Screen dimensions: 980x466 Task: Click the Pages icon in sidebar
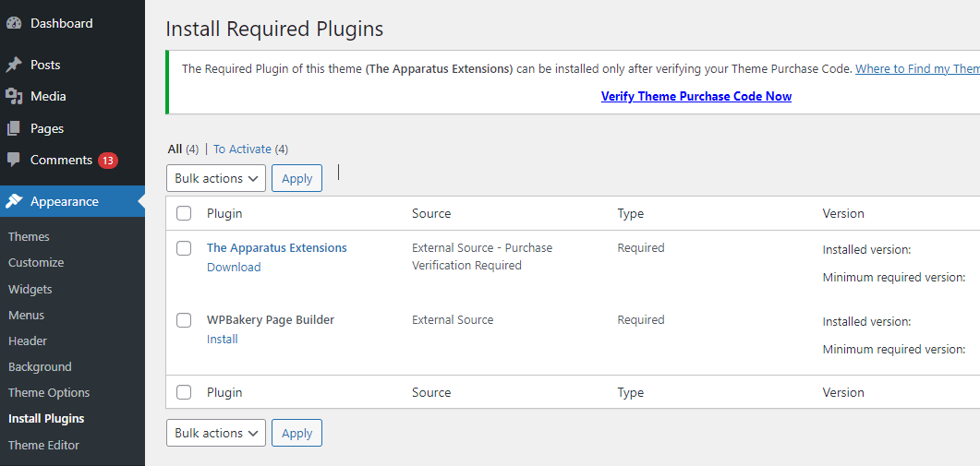[x=14, y=128]
